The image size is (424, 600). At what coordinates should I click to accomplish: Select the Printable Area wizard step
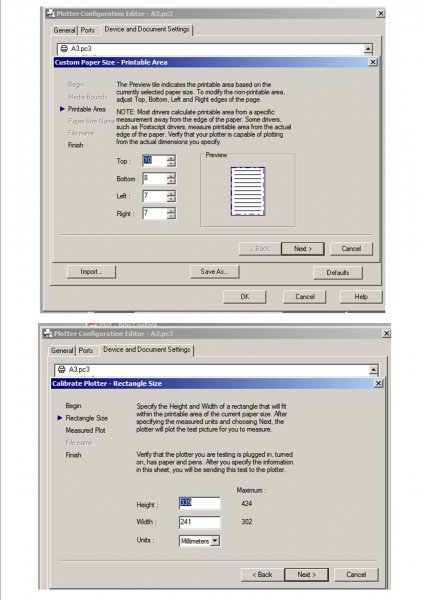(x=86, y=109)
